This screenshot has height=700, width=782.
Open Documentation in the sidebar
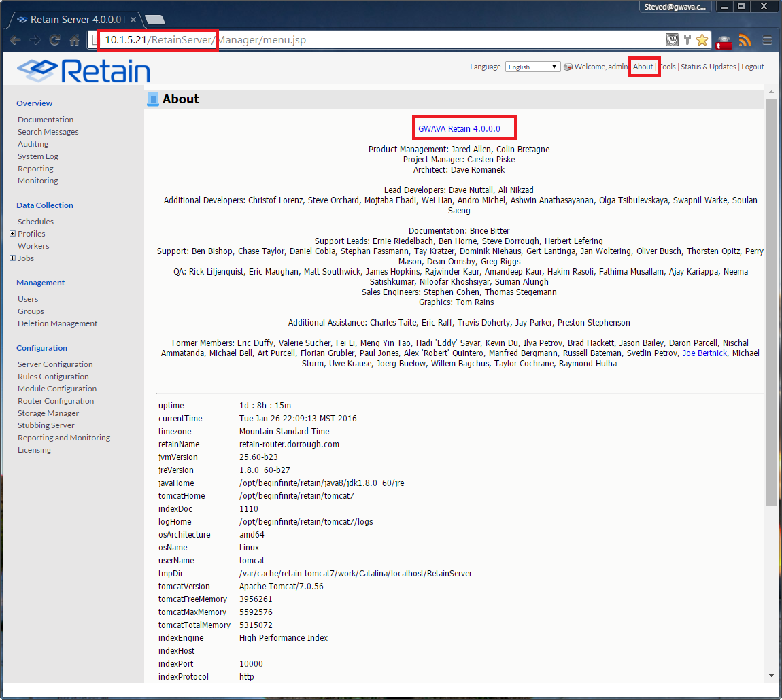46,120
